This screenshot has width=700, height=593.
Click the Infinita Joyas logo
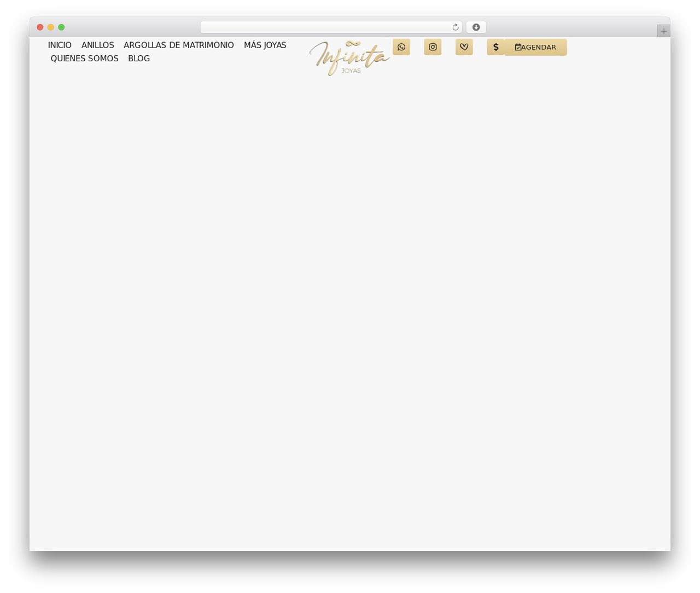pyautogui.click(x=349, y=58)
